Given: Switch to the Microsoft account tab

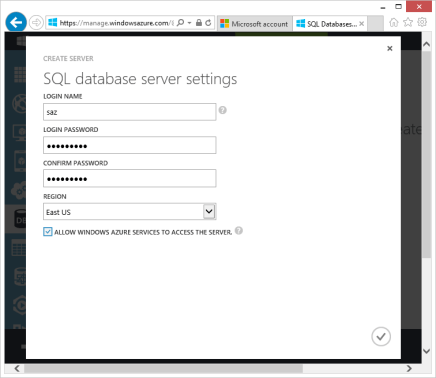Looking at the screenshot, I should pyautogui.click(x=255, y=24).
